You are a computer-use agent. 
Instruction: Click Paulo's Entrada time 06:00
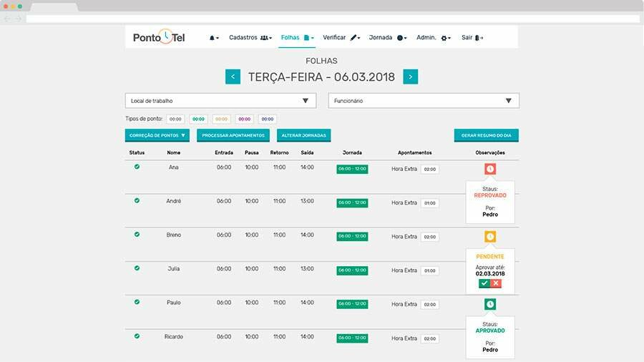pyautogui.click(x=224, y=303)
